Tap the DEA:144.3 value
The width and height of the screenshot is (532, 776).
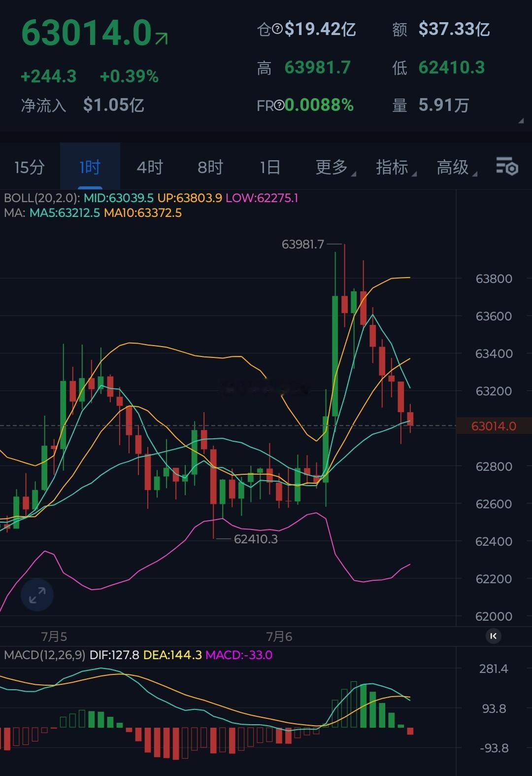[172, 655]
